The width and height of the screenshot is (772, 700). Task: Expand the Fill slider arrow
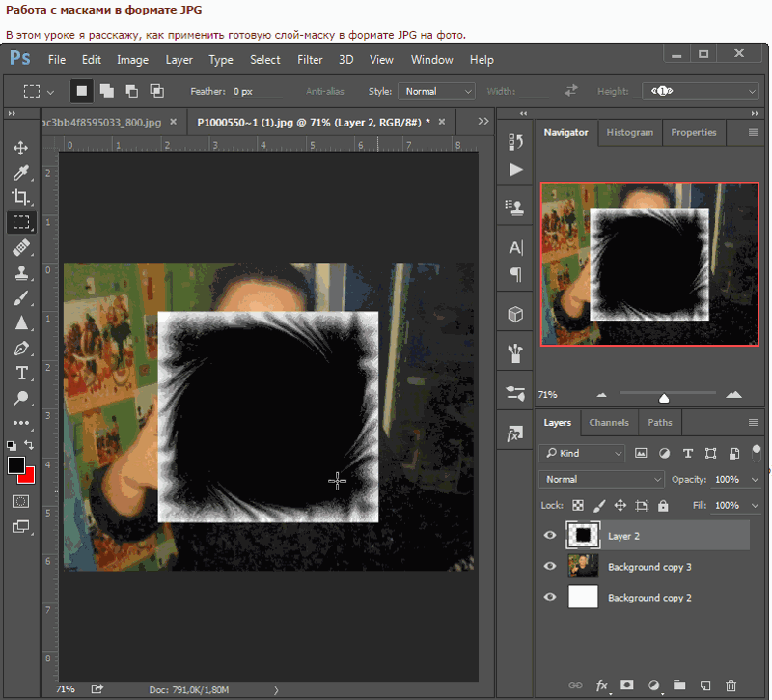(x=755, y=505)
